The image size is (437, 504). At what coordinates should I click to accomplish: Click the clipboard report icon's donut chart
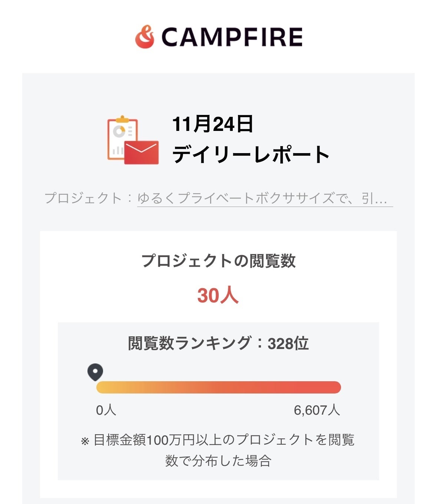point(119,131)
